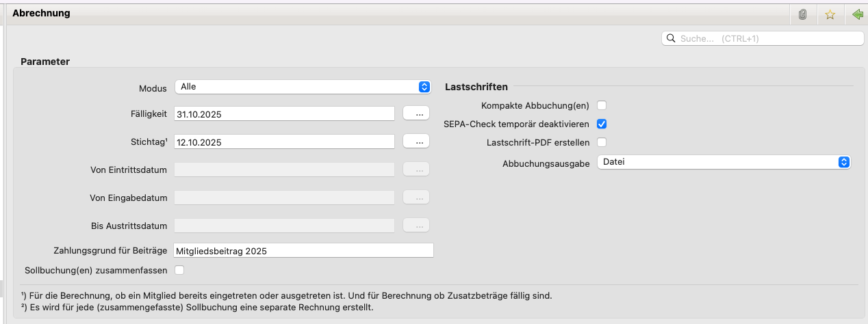Focus the Suche search field
This screenshot has width=868, height=324.
(767, 39)
